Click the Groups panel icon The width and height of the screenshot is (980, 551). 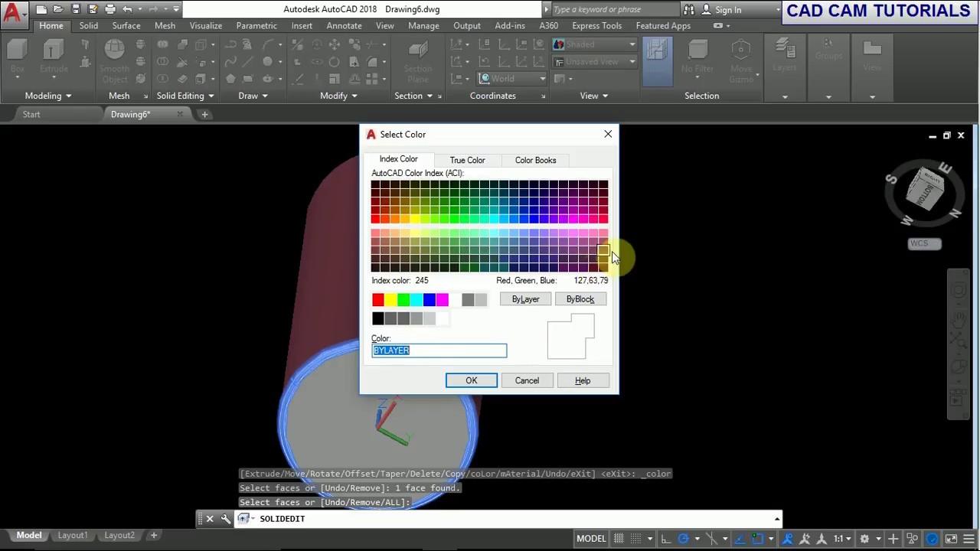pyautogui.click(x=828, y=51)
